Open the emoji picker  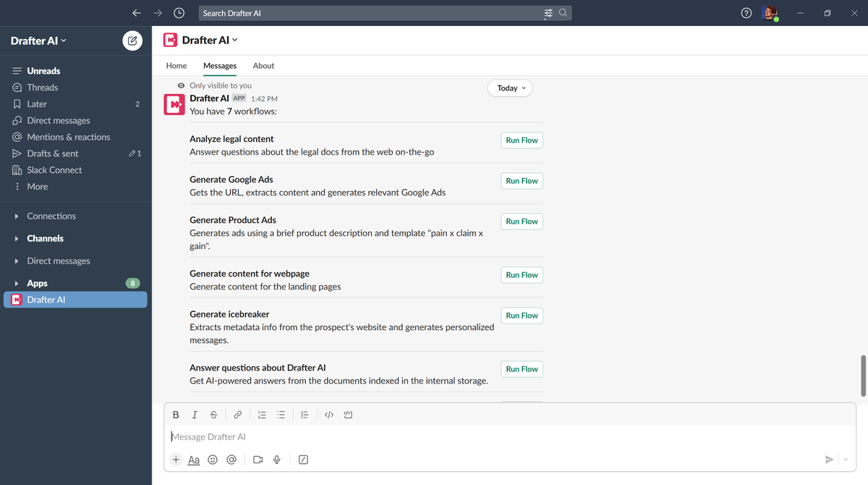point(213,460)
